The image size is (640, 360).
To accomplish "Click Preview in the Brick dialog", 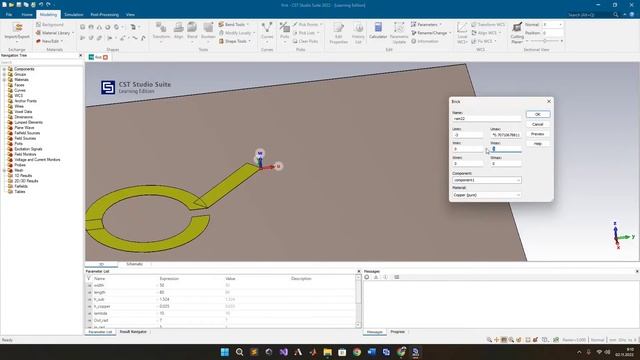I will click(x=538, y=134).
